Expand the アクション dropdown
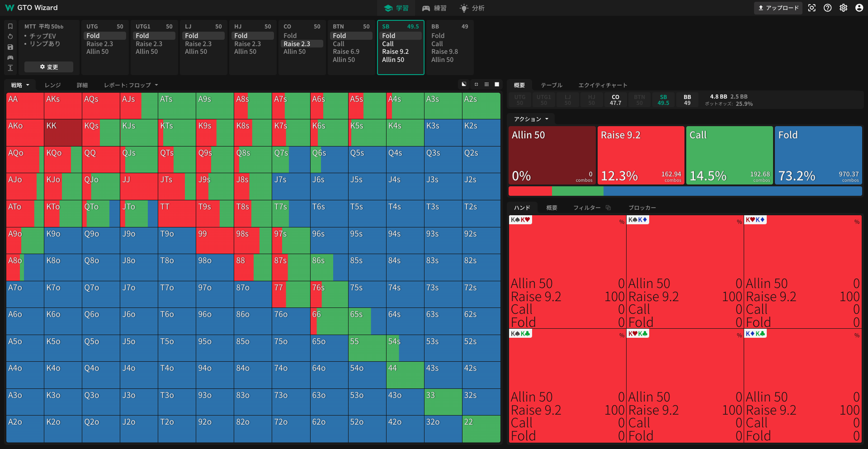This screenshot has height=449, width=868. [x=531, y=119]
